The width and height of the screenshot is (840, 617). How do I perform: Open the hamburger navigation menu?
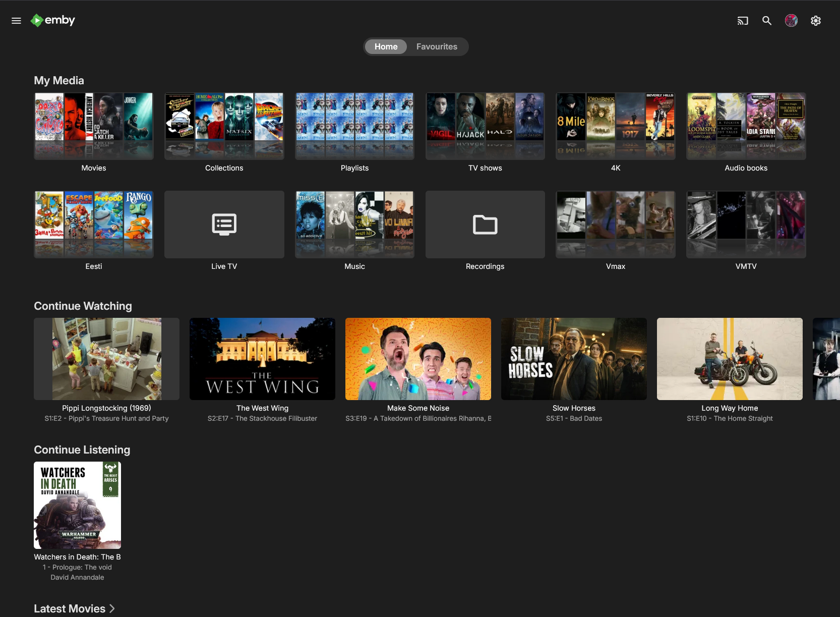coord(16,21)
